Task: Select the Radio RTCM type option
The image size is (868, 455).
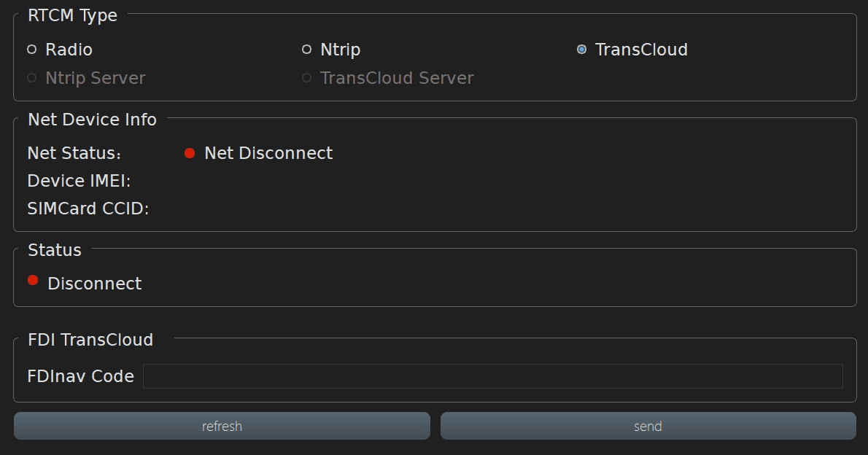Action: point(31,50)
